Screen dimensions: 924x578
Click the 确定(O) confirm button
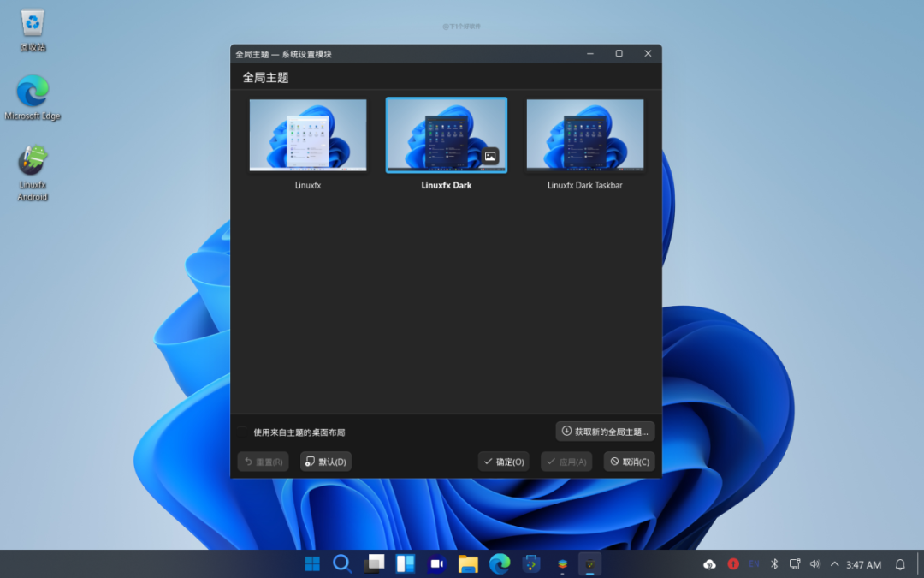(503, 462)
